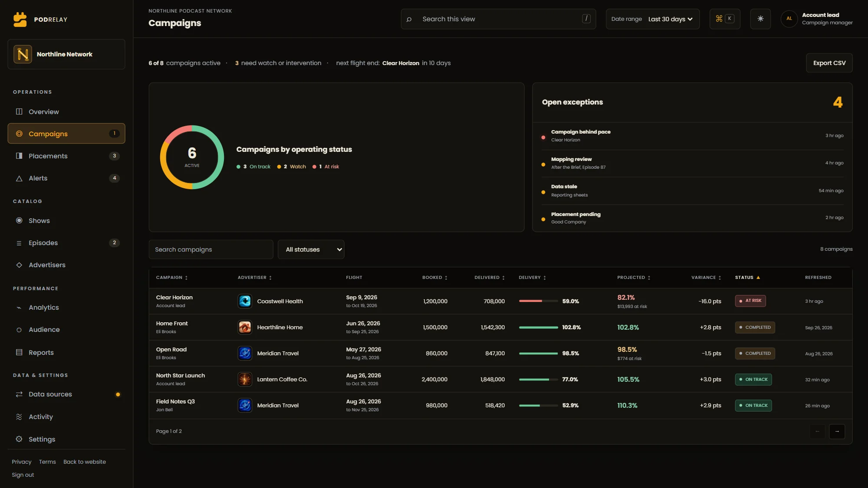The height and width of the screenshot is (488, 868).
Task: Select the Campaigns sidebar item
Action: tap(66, 134)
